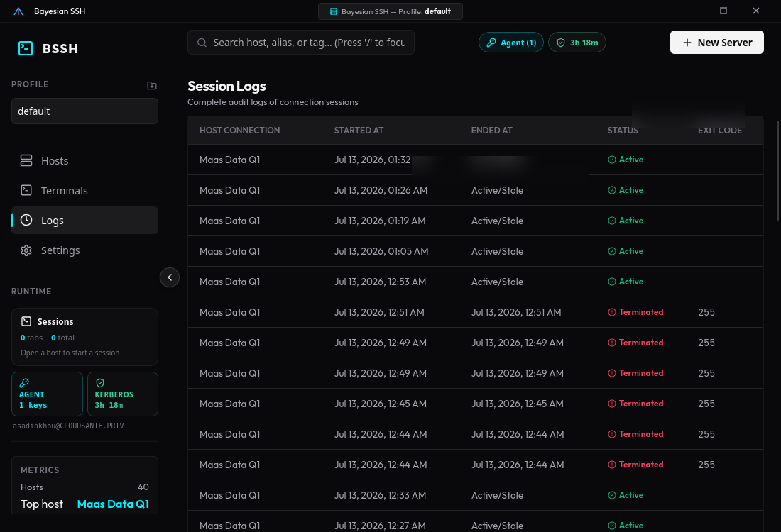Image resolution: width=781 pixels, height=532 pixels.
Task: Click the Terminals prompt icon
Action: pos(26,190)
